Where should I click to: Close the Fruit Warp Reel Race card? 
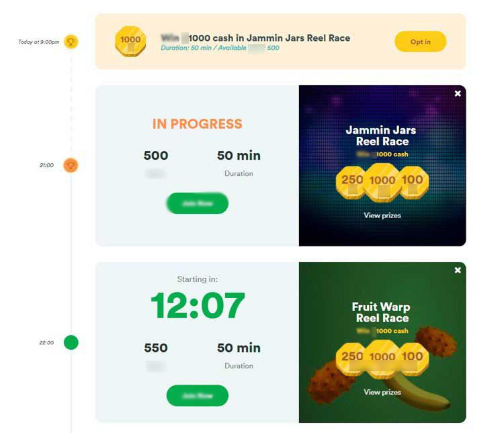coord(458,270)
